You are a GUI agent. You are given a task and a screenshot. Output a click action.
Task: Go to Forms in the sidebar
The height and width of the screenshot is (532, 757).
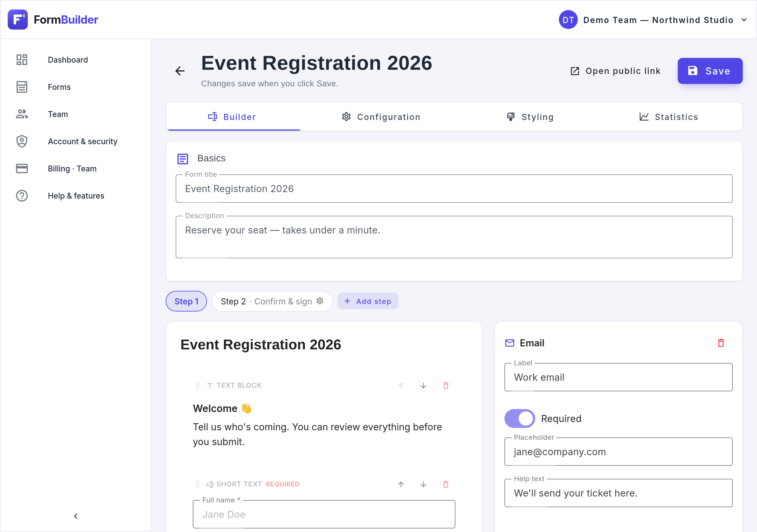click(75, 87)
